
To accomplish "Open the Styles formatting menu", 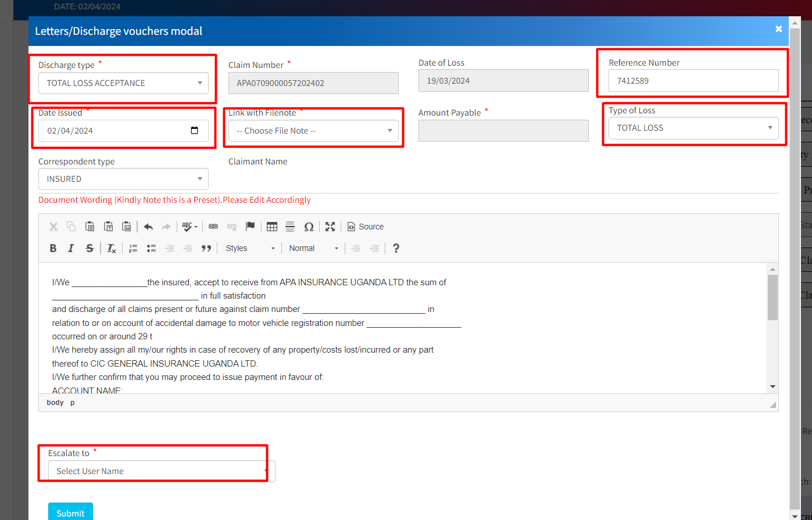I will coord(250,248).
